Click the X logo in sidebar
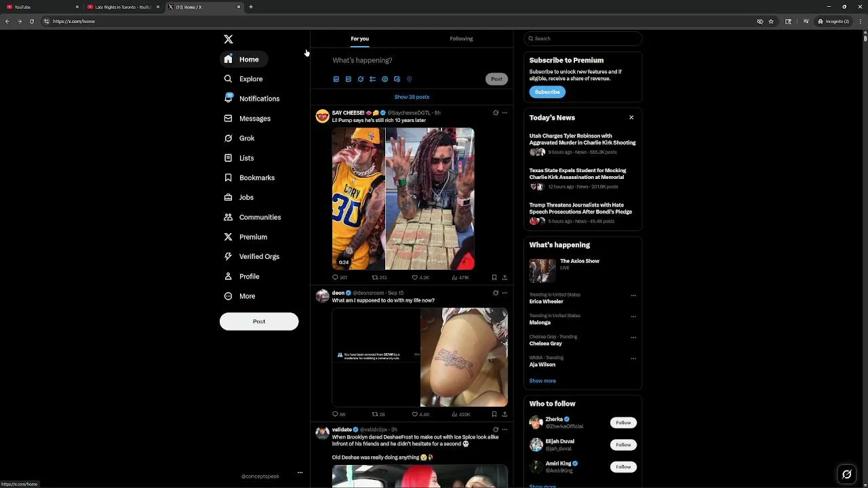This screenshot has height=488, width=868. (x=229, y=39)
